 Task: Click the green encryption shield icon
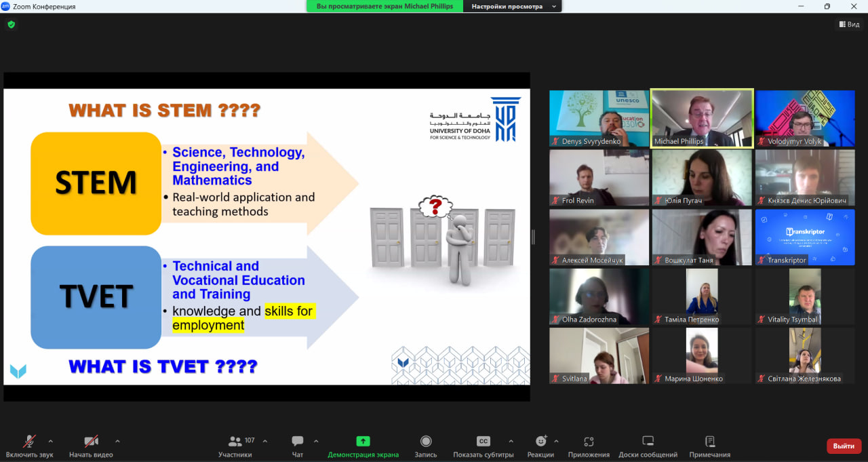tap(11, 24)
